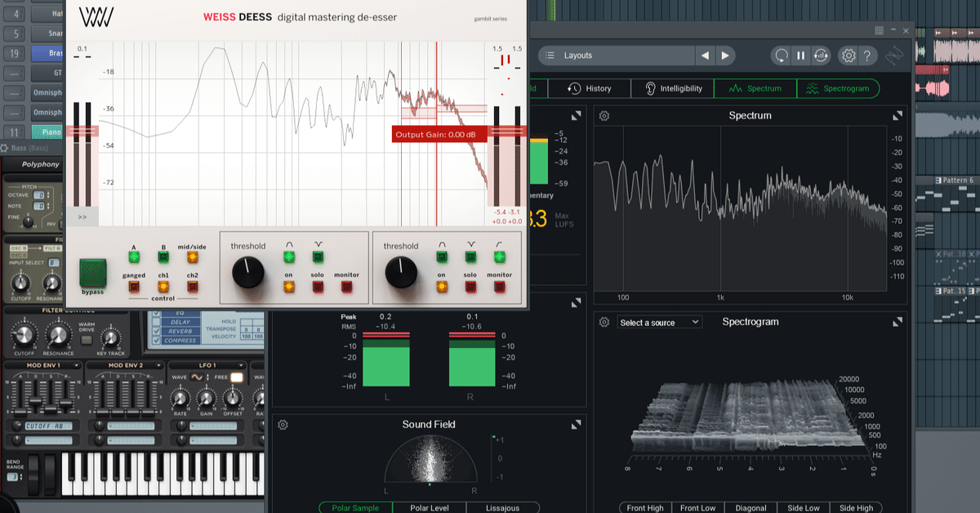Maximize the Spectrum panel

coord(897,116)
